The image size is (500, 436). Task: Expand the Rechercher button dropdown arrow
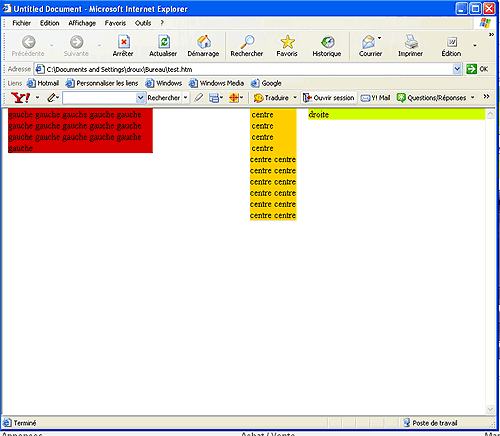[x=186, y=98]
